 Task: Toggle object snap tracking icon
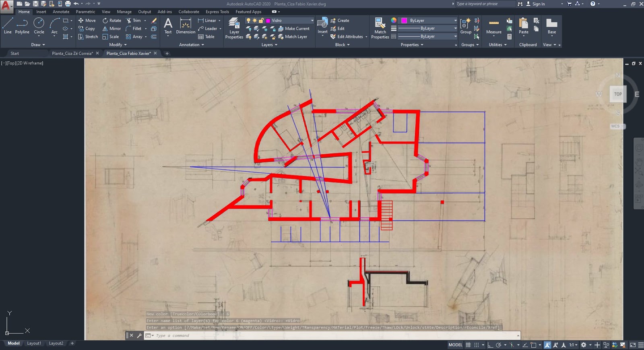[525, 345]
